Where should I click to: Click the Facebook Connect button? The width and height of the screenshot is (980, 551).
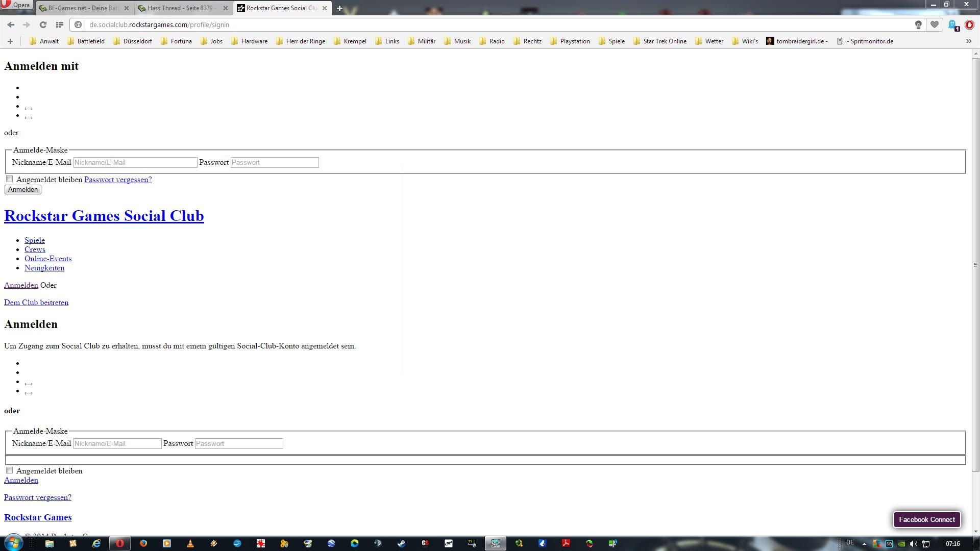[926, 519]
